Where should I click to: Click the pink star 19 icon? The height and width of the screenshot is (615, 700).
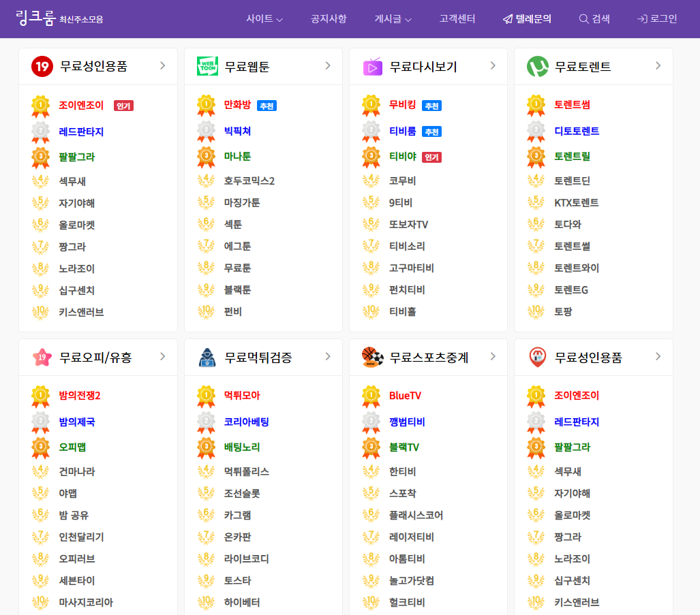[42, 358]
